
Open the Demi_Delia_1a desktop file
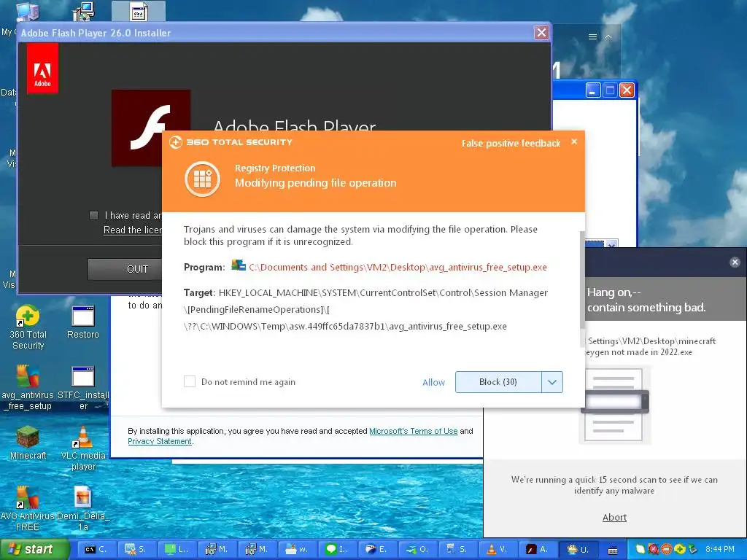point(83,508)
